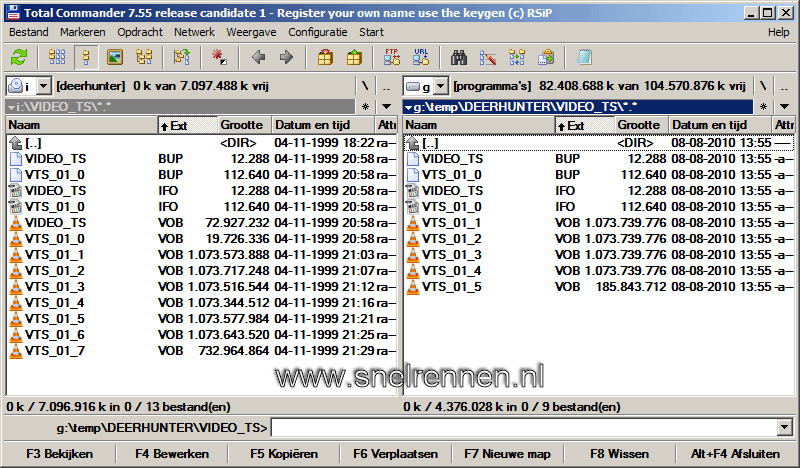Open the Bestand menu

pyautogui.click(x=29, y=32)
